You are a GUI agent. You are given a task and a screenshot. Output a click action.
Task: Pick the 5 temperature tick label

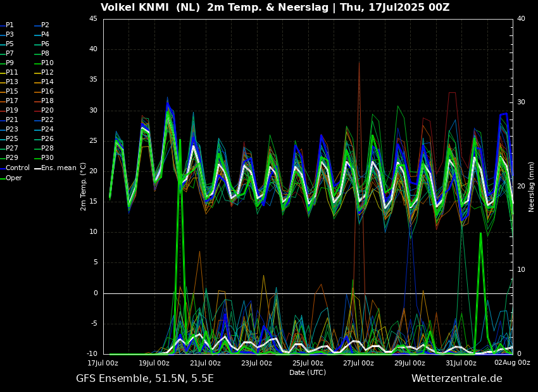click(96, 263)
